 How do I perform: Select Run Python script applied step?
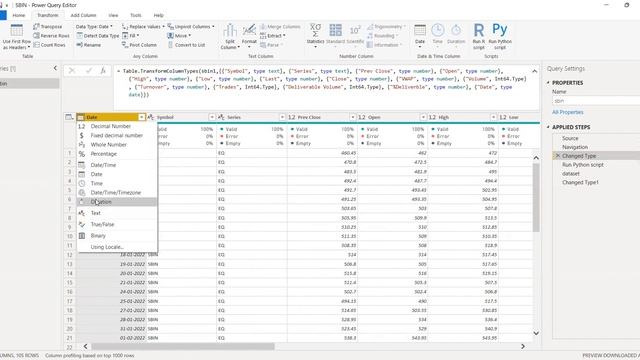point(582,165)
